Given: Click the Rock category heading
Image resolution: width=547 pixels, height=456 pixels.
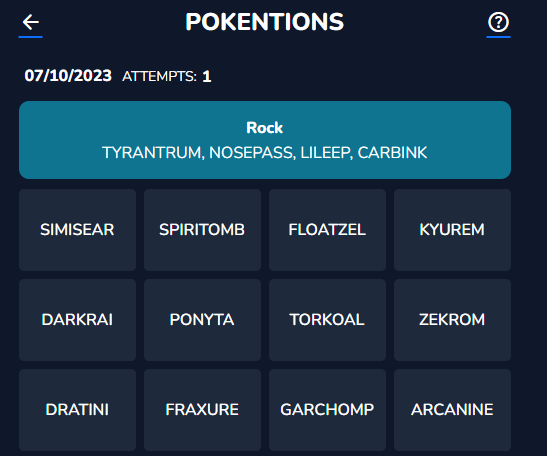Looking at the screenshot, I should click(265, 128).
